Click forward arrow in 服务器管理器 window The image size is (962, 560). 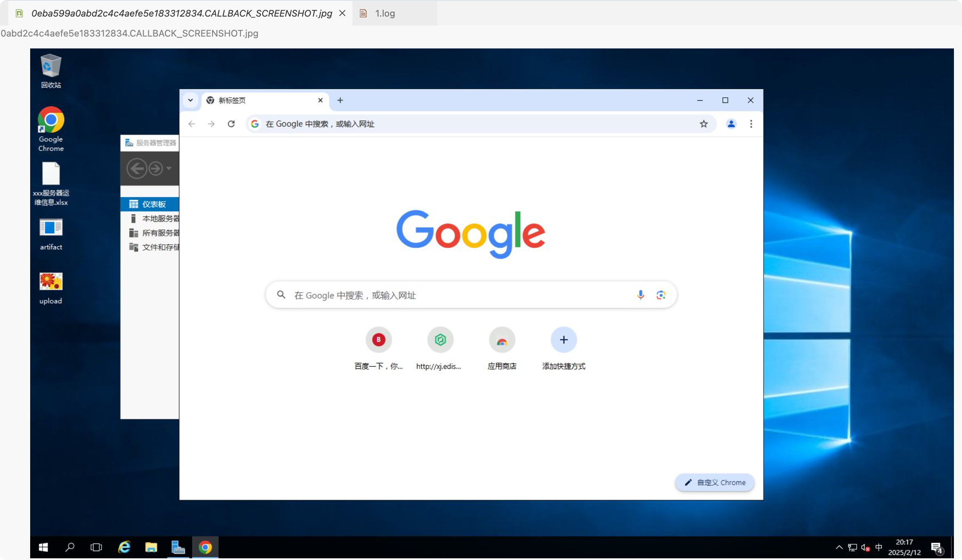pos(156,168)
